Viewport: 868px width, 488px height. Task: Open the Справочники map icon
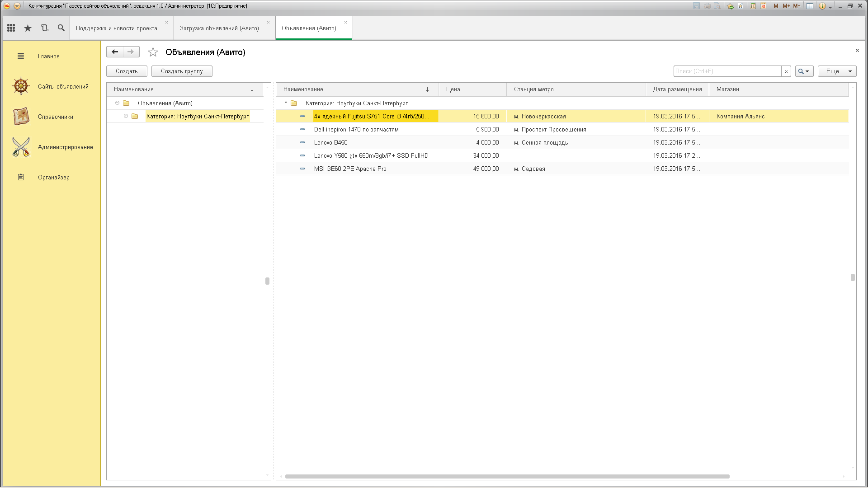(x=21, y=117)
